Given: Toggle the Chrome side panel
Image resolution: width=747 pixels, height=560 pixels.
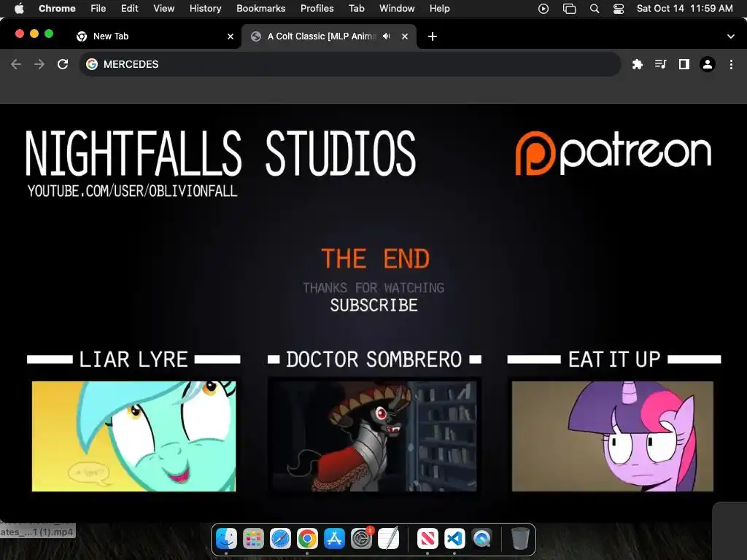Looking at the screenshot, I should 684,64.
